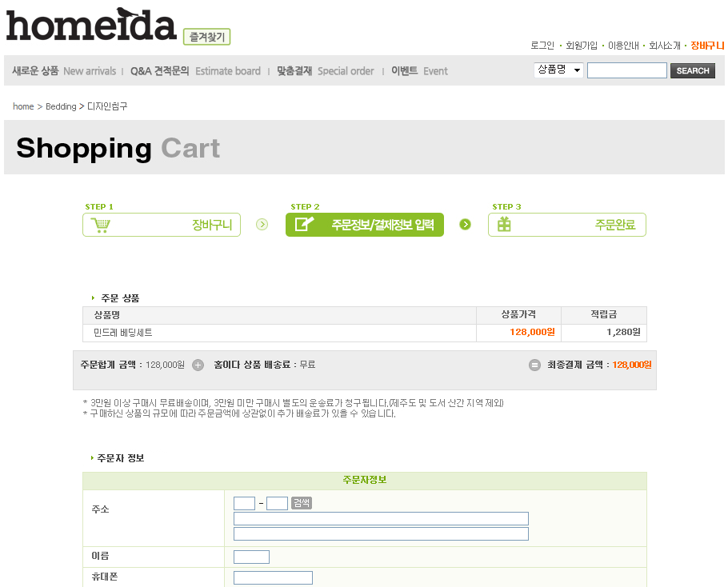The height and width of the screenshot is (587, 728).
Task: Click the plus circle icon in order summary
Action: tap(198, 365)
